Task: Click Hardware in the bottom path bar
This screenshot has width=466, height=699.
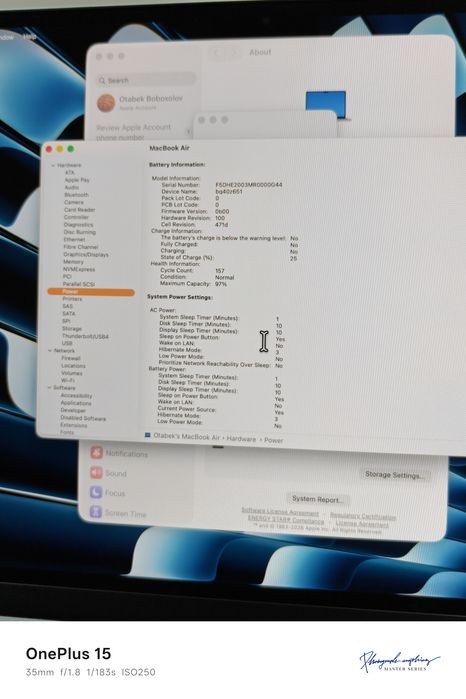Action: pyautogui.click(x=241, y=439)
